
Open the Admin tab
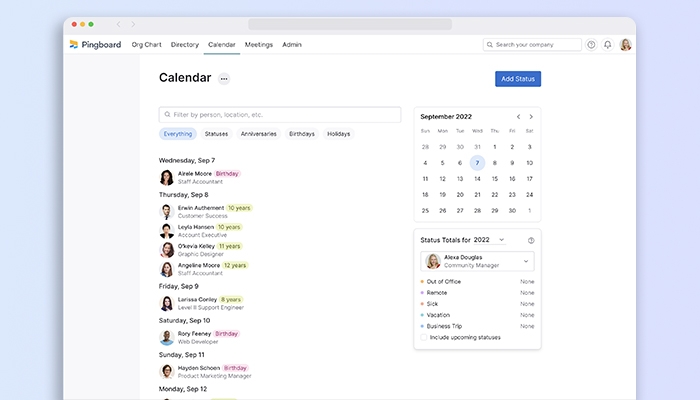pyautogui.click(x=292, y=45)
